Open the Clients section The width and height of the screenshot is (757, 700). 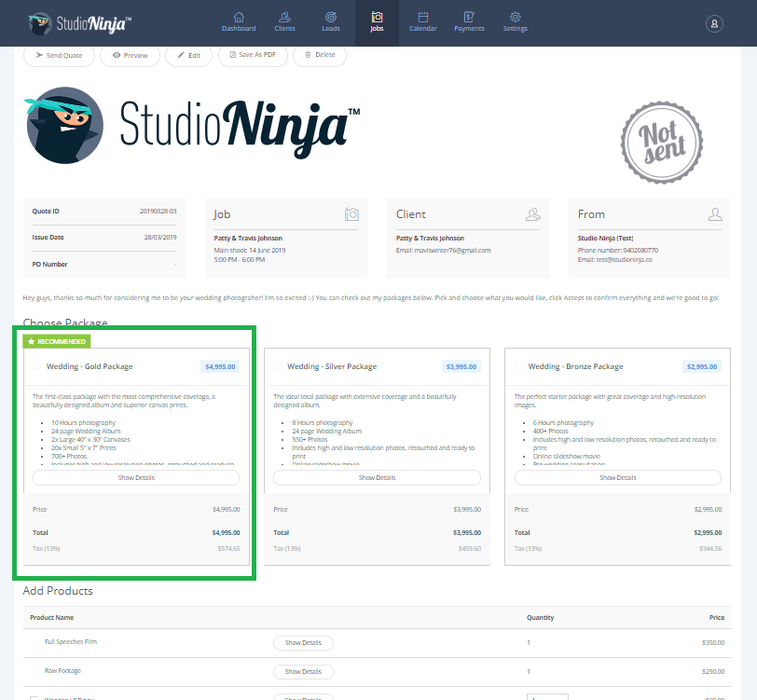click(x=285, y=22)
